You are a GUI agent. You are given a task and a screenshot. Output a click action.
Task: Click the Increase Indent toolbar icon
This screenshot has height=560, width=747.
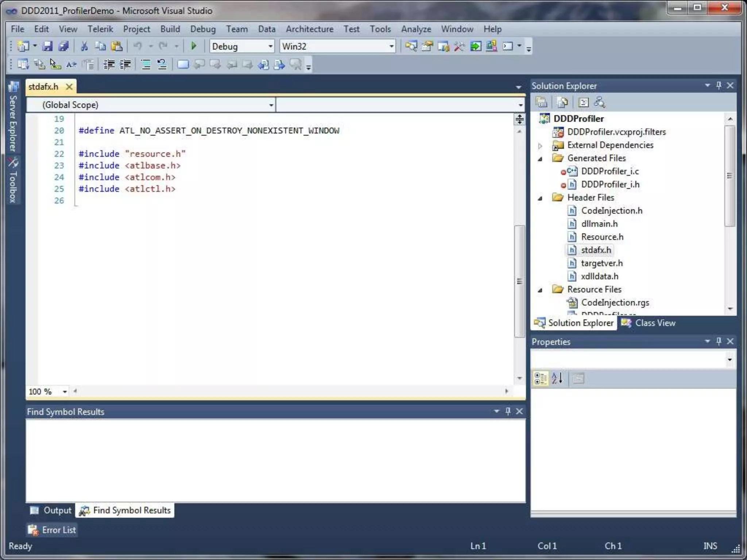pyautogui.click(x=125, y=65)
